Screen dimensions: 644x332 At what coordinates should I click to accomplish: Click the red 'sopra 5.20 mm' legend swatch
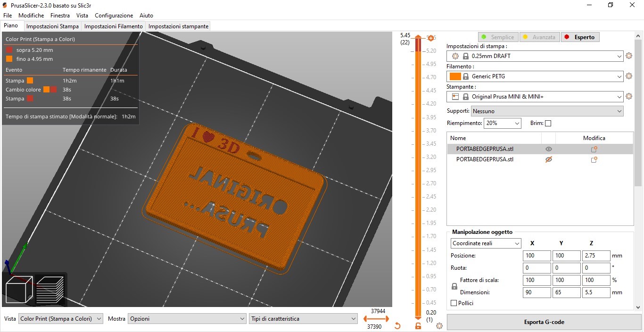point(9,50)
